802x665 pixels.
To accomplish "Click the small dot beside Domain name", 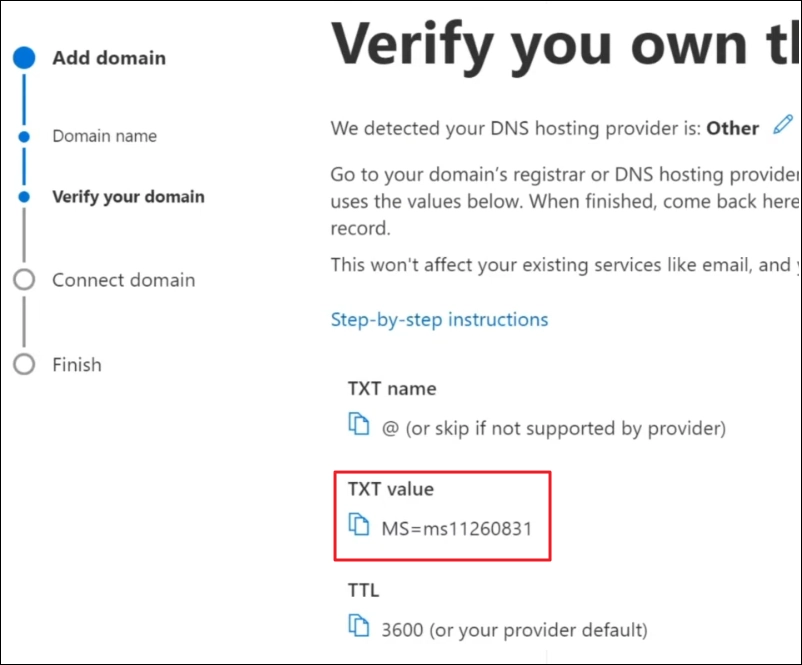I will [x=24, y=136].
